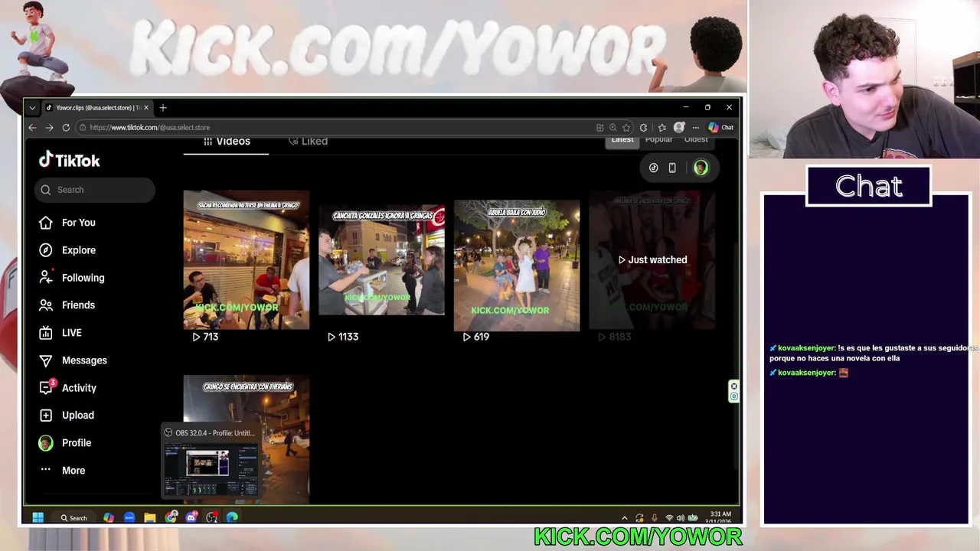Expand the More menu in sidebar

[62, 471]
